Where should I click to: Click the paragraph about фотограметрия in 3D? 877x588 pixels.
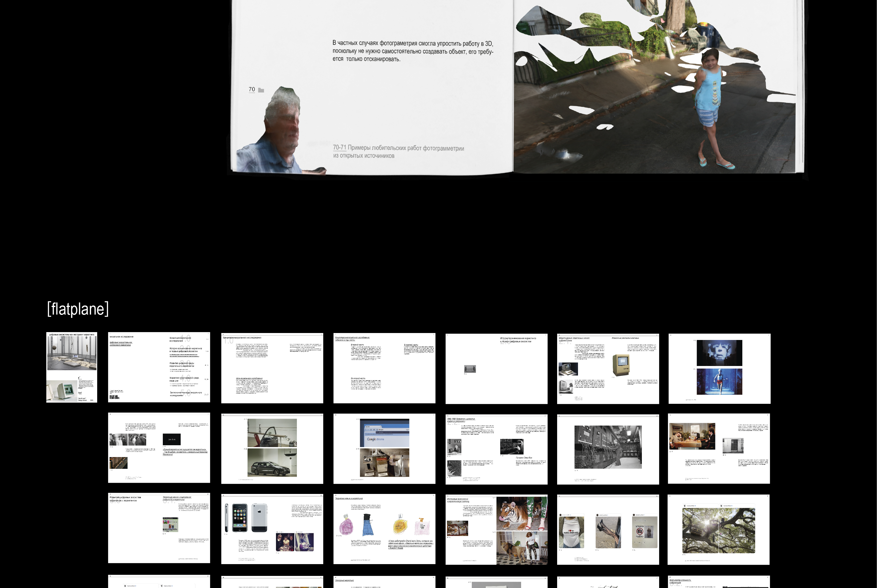(x=412, y=51)
